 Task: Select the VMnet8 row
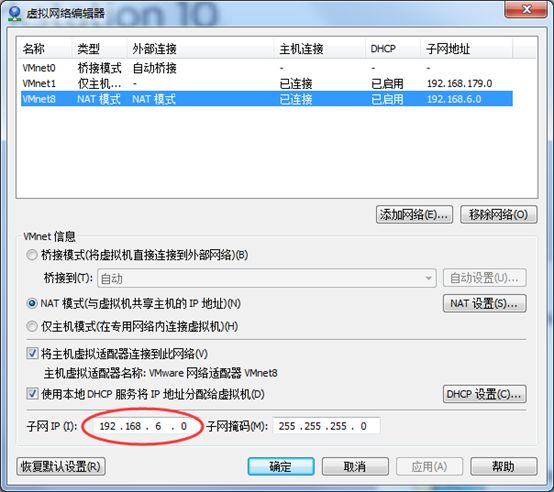point(267,99)
